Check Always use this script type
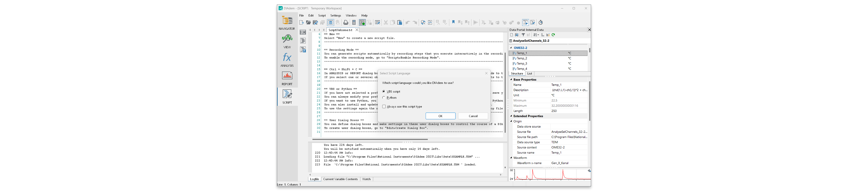The height and width of the screenshot is (191, 868). [x=384, y=107]
